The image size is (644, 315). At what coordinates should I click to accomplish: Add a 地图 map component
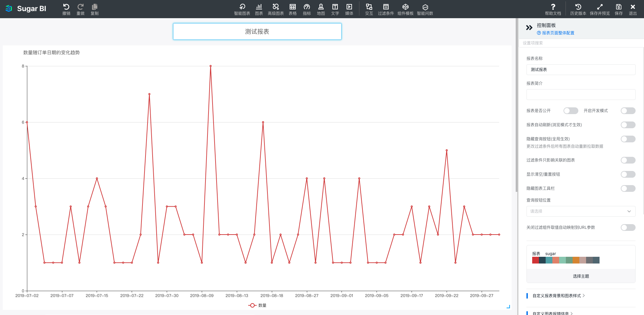click(x=321, y=9)
